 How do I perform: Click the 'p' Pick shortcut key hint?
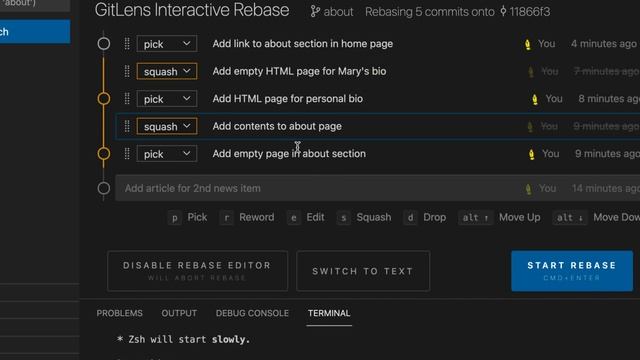tap(175, 218)
